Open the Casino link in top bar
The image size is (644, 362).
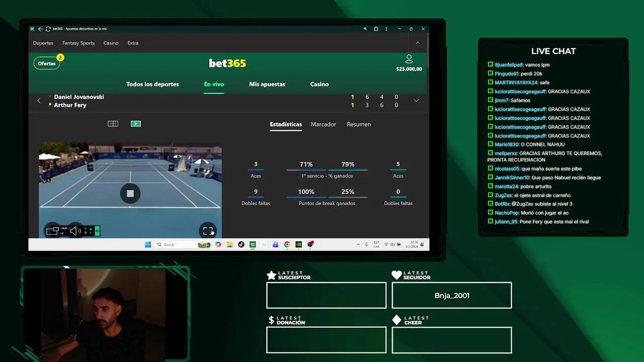click(111, 43)
